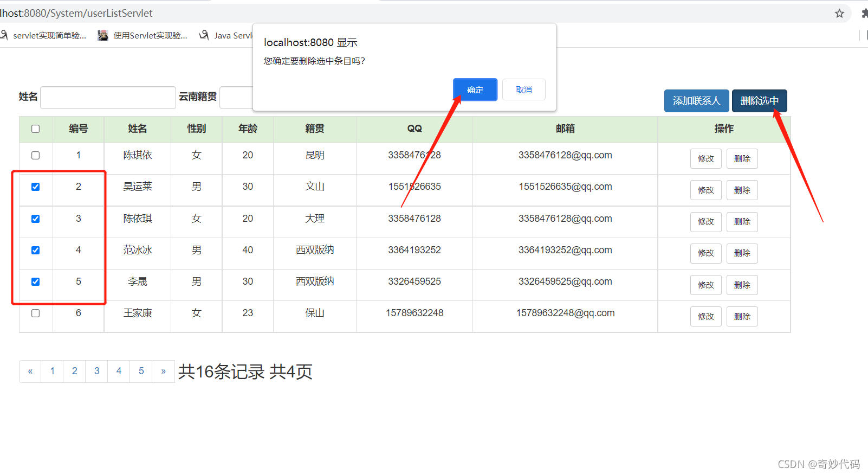The width and height of the screenshot is (868, 474).
Task: Click 删除 for row 昊运莱
Action: coord(742,190)
